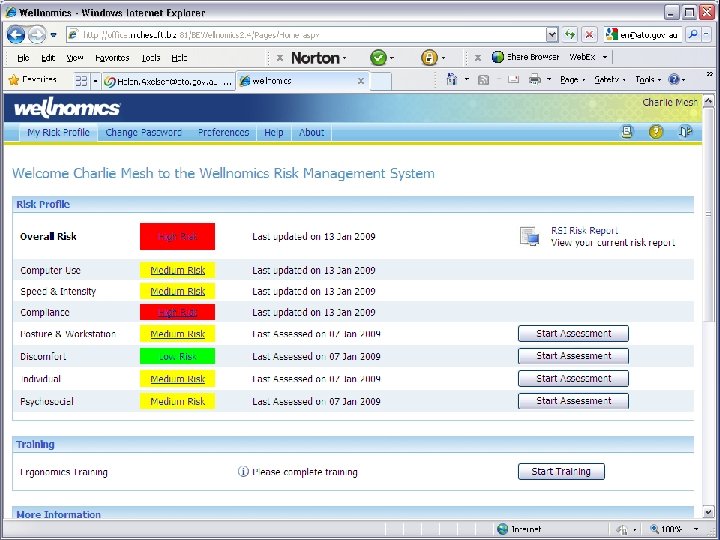Open Speed & Intensity Medium Risk link

click(x=178, y=292)
